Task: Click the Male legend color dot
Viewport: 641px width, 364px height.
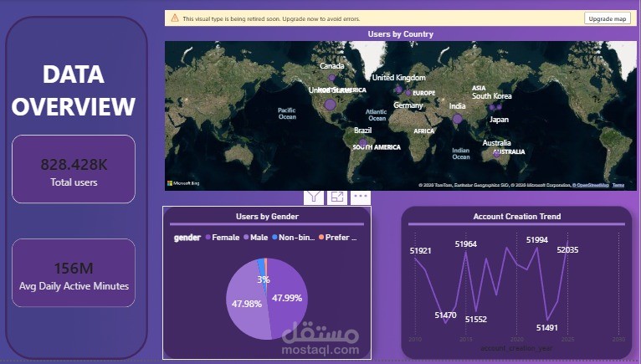Action: tap(246, 237)
